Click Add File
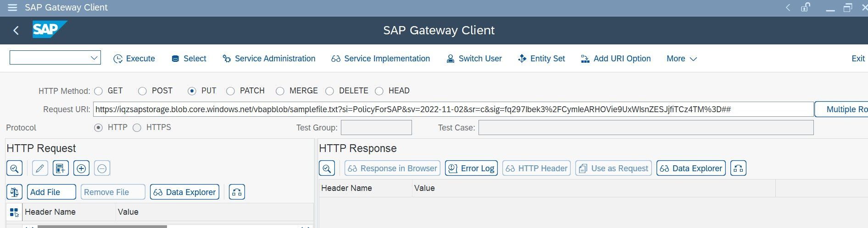 coord(51,192)
